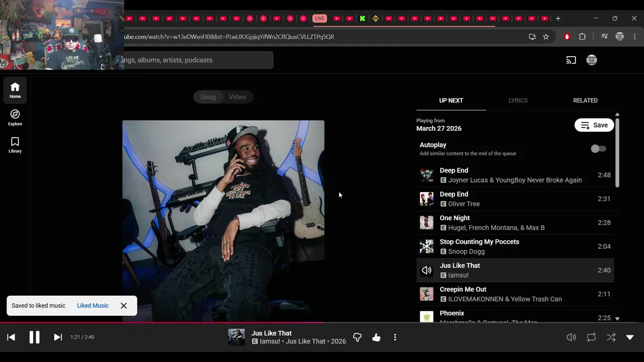Open the Chrome profile avatar
This screenshot has height=362, width=644.
click(x=620, y=37)
